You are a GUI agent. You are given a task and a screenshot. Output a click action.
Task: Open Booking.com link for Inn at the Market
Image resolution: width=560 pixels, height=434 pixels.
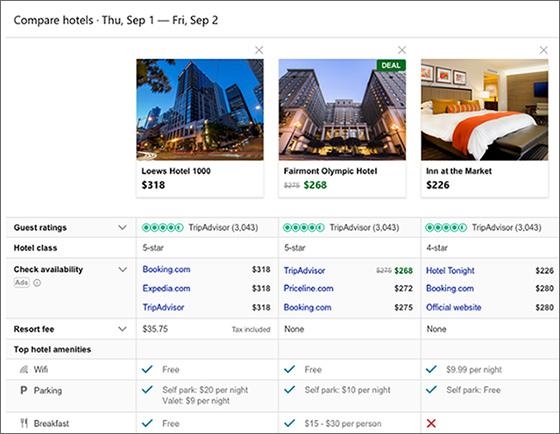click(450, 288)
